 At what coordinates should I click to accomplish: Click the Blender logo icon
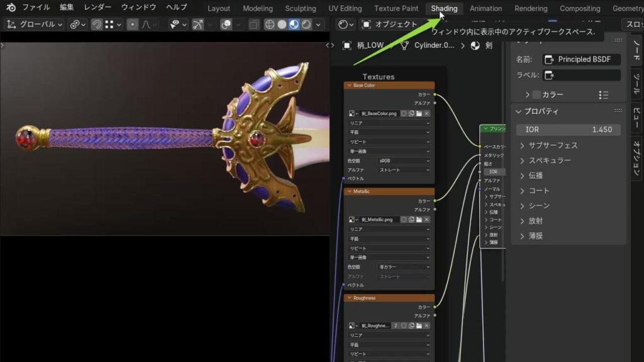(11, 8)
